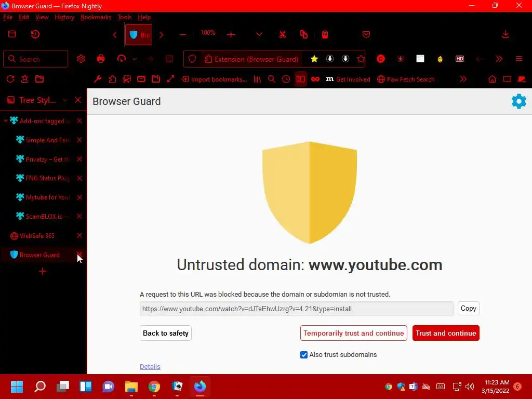Click the Paste clipboard toolbar icon
Viewport: 532px width, 399px height.
[325, 34]
